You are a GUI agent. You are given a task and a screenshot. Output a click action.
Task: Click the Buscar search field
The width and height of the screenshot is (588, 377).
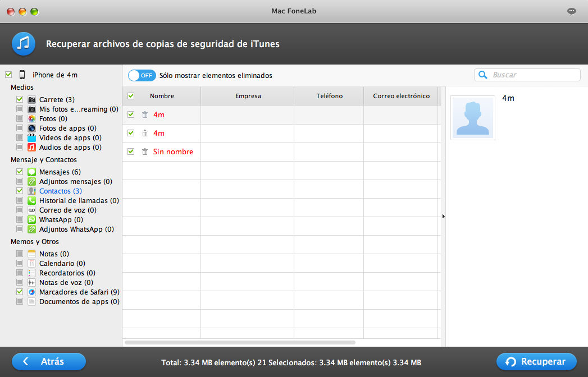point(527,75)
